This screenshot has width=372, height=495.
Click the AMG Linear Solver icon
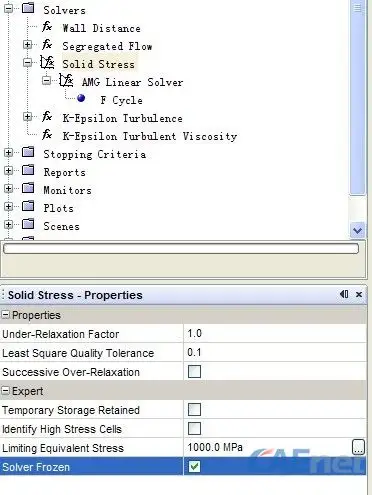pyautogui.click(x=66, y=80)
